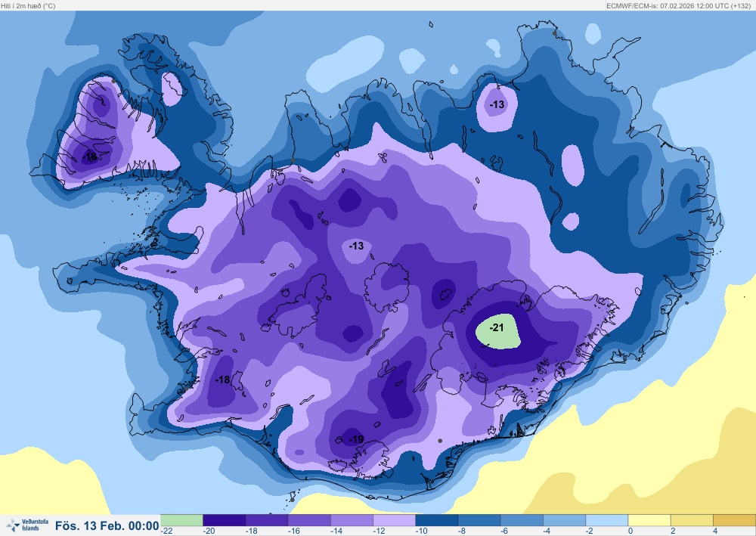Image resolution: width=756 pixels, height=536 pixels.
Task: Click the Veðurstofa Íslands logo
Action: point(27,525)
